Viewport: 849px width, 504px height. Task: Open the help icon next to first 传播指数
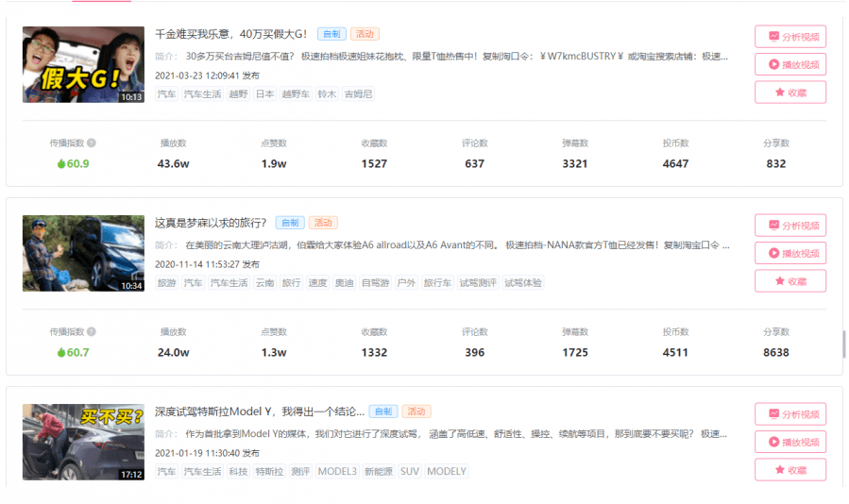coord(92,143)
